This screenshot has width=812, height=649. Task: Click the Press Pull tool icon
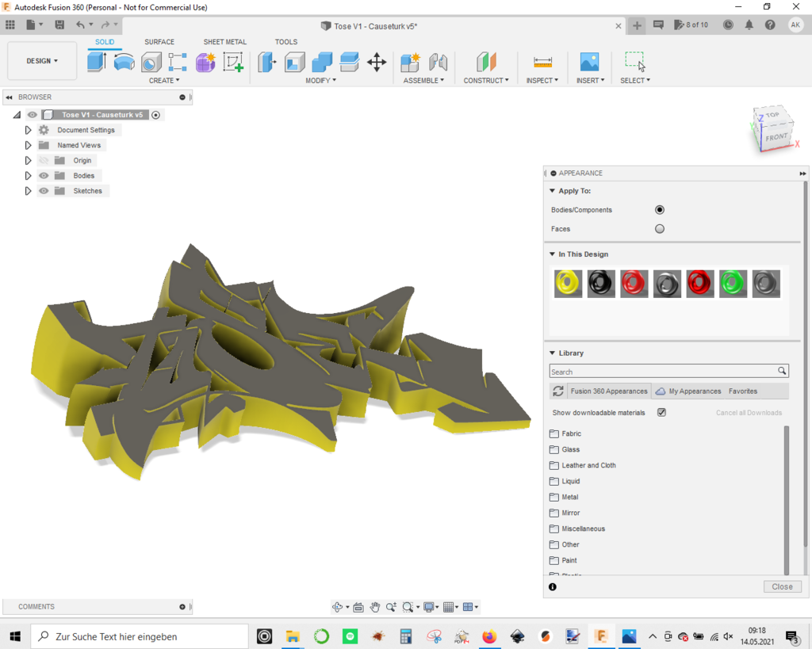267,62
